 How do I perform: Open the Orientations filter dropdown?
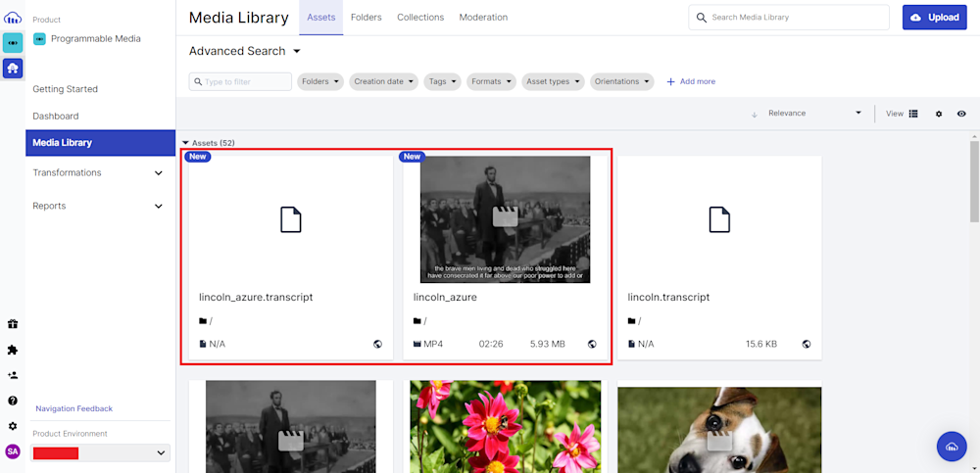coord(622,82)
